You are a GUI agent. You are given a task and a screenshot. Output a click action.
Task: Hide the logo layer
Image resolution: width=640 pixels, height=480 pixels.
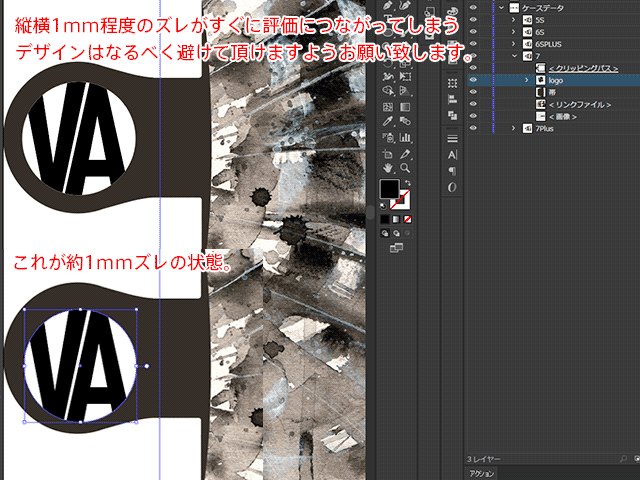coord(472,80)
